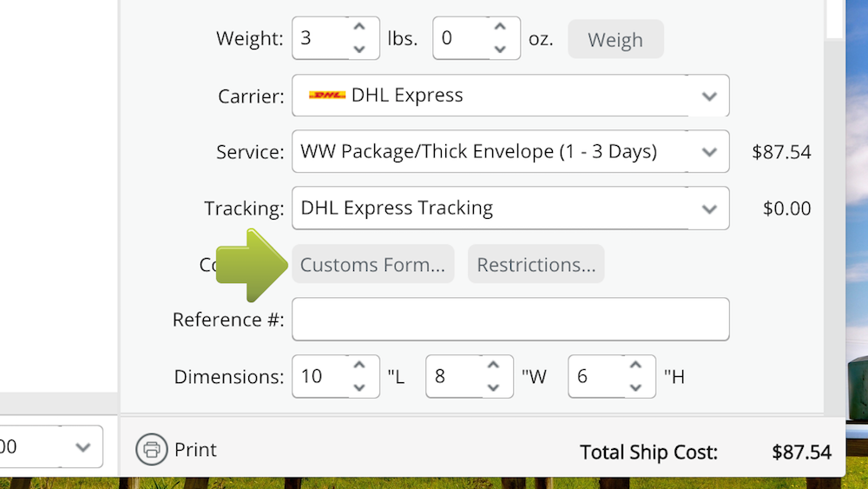Click the Print printer icon
Viewport: 868px width, 489px height.
tap(151, 450)
